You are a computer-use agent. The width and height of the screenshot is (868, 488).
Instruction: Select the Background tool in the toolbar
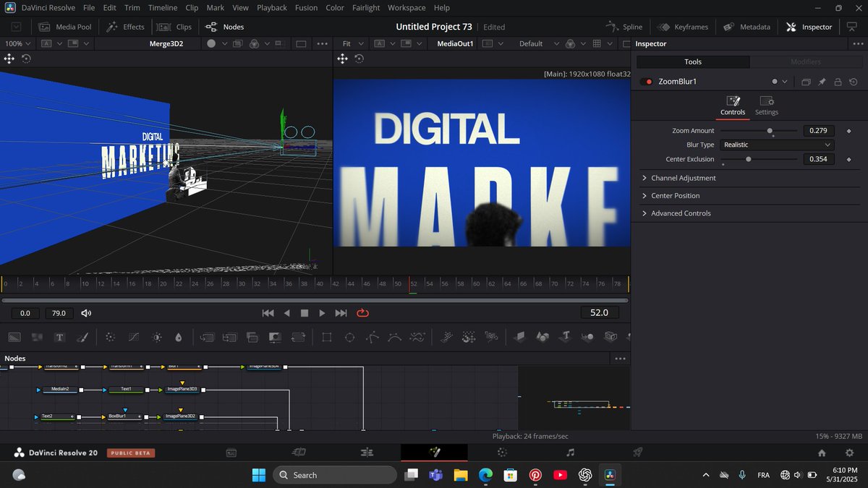(14, 337)
